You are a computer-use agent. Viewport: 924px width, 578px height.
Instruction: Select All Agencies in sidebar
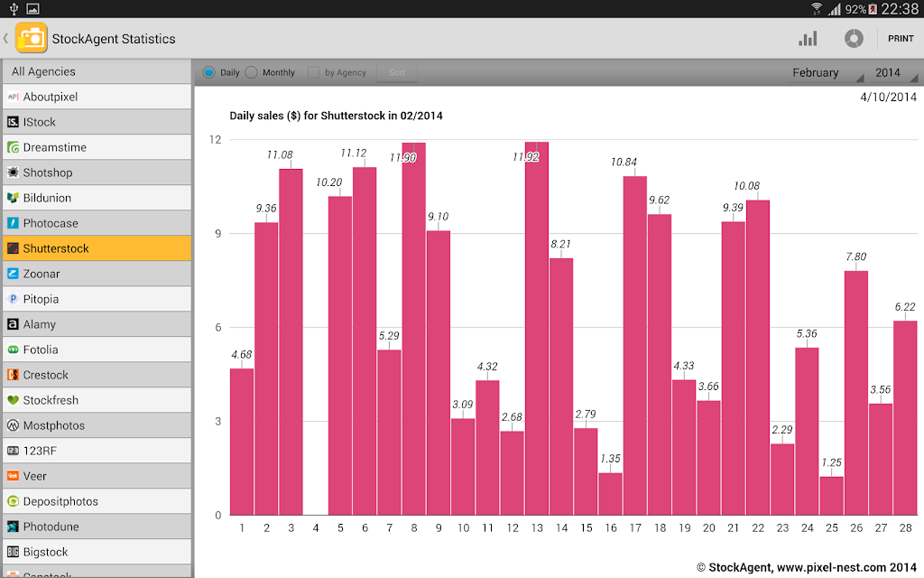(97, 71)
